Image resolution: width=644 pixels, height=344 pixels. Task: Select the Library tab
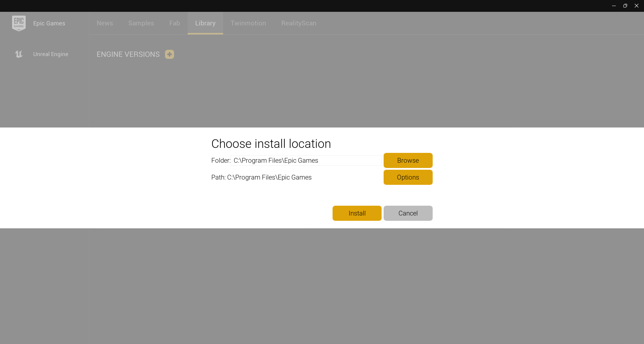pos(205,23)
